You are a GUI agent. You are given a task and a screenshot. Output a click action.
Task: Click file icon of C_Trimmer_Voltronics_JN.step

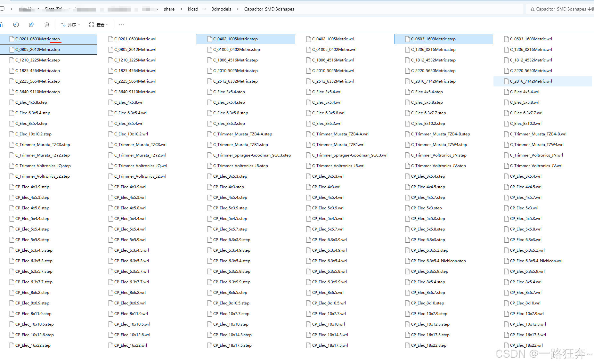click(x=408, y=155)
